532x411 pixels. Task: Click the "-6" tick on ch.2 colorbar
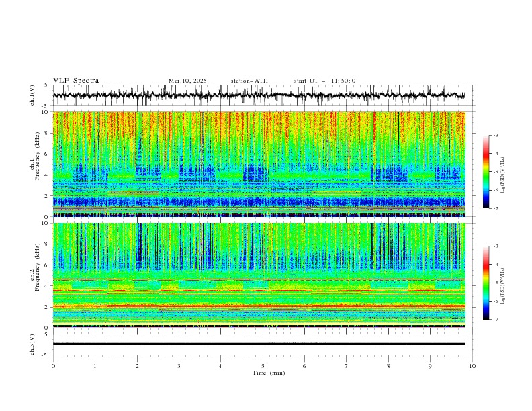click(496, 301)
